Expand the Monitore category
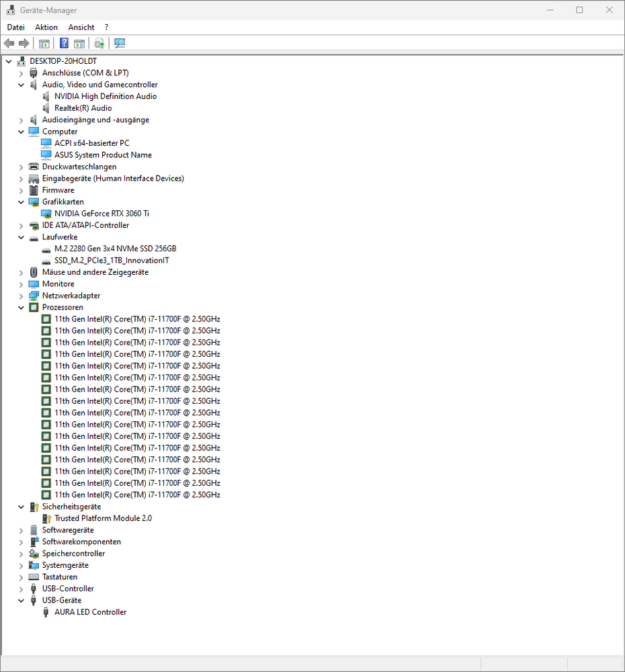 click(x=21, y=284)
